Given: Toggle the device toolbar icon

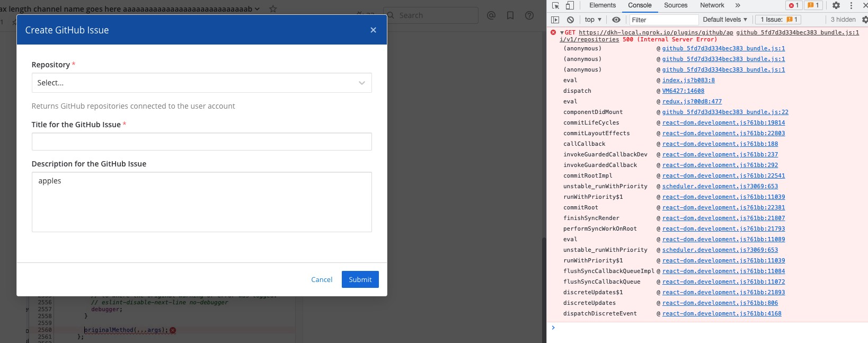Looking at the screenshot, I should click(x=570, y=5).
